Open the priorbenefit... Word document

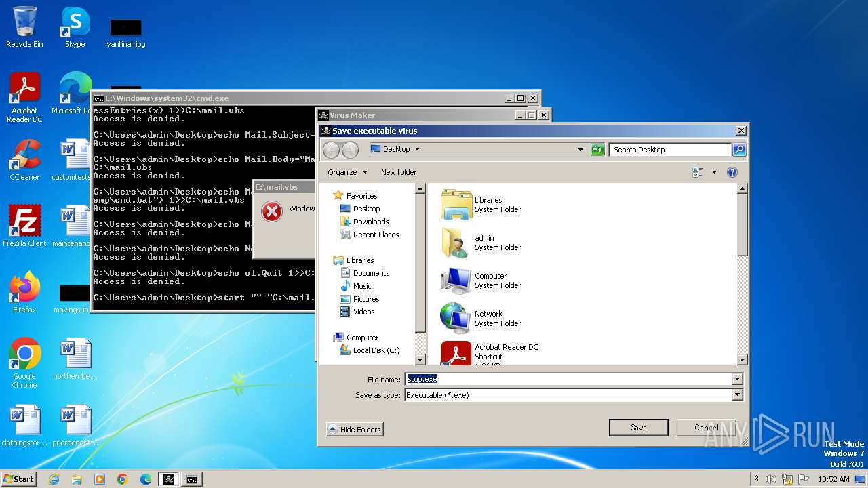click(75, 426)
